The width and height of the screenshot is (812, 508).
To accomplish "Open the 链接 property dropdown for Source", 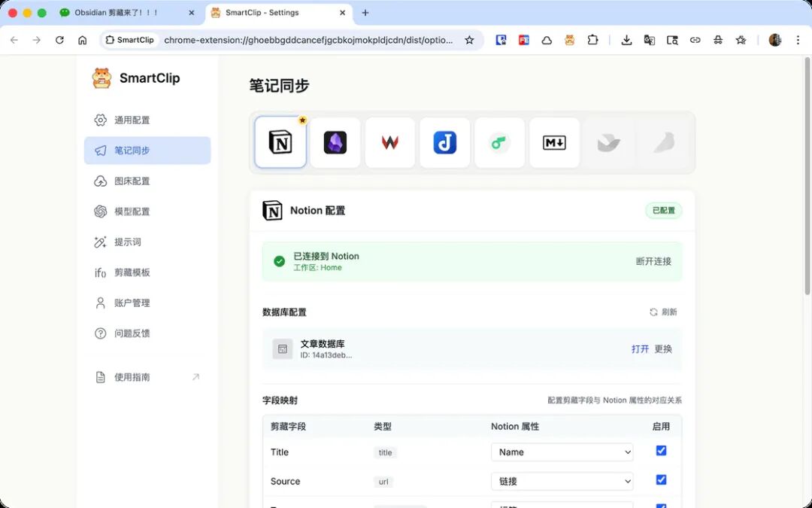I will (562, 481).
